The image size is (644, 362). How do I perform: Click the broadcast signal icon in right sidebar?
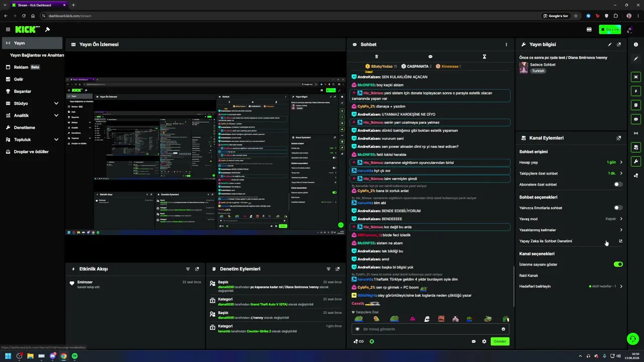click(x=636, y=133)
